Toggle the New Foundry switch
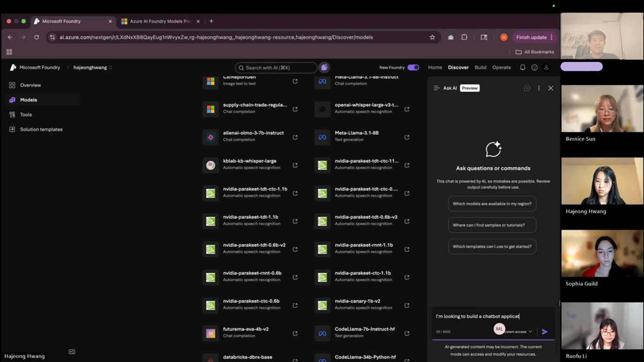Screen dimensions: 644x362 pyautogui.click(x=413, y=68)
